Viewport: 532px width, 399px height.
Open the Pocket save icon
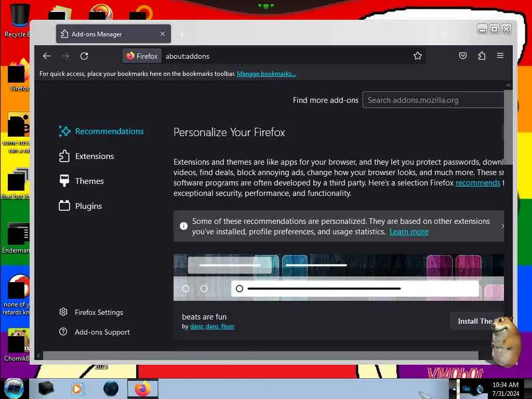pyautogui.click(x=462, y=56)
